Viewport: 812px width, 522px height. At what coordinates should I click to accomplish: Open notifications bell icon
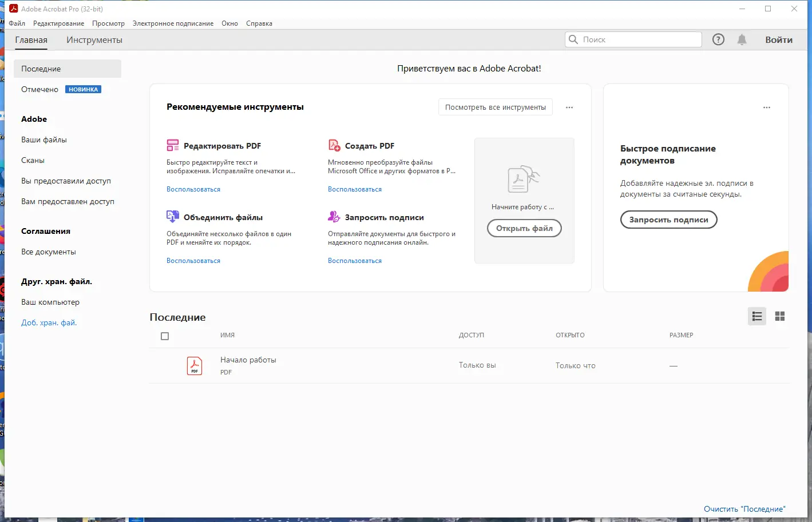[742, 39]
